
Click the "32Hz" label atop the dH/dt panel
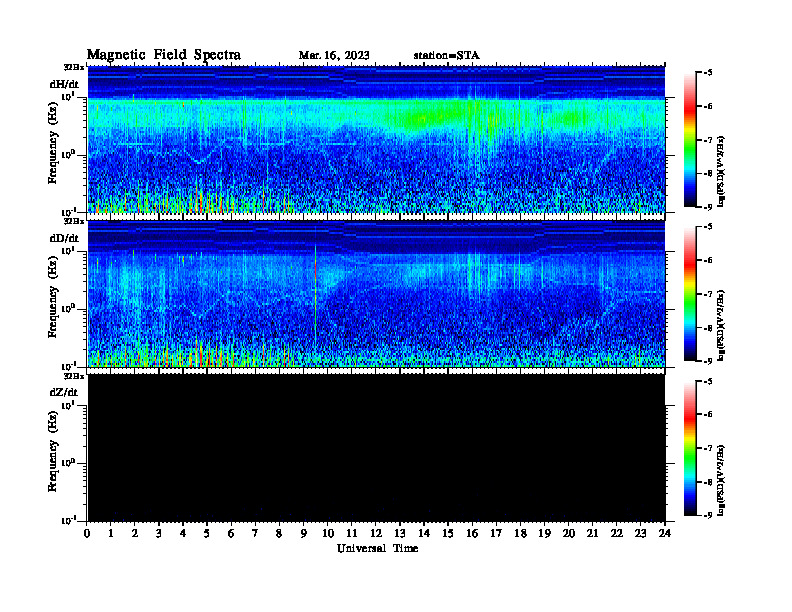pyautogui.click(x=74, y=67)
